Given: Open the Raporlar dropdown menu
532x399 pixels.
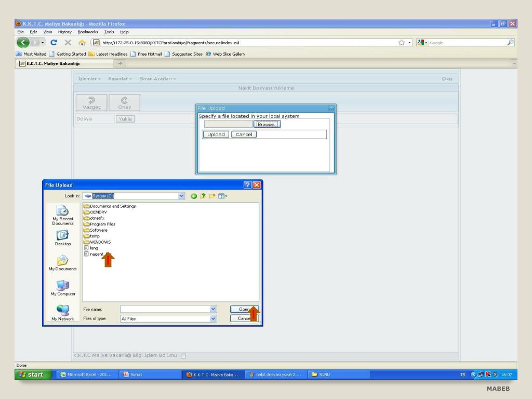Looking at the screenshot, I should coord(120,79).
